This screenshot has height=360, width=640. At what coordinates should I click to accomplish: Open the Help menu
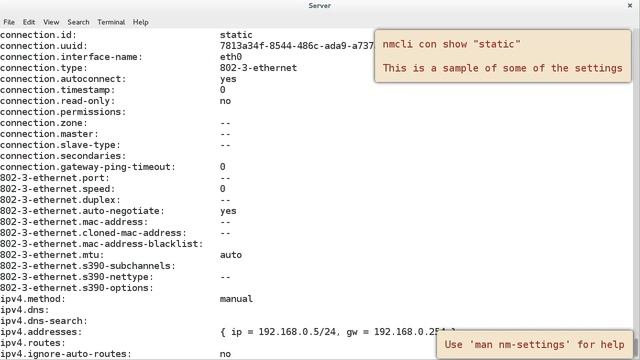coord(140,22)
